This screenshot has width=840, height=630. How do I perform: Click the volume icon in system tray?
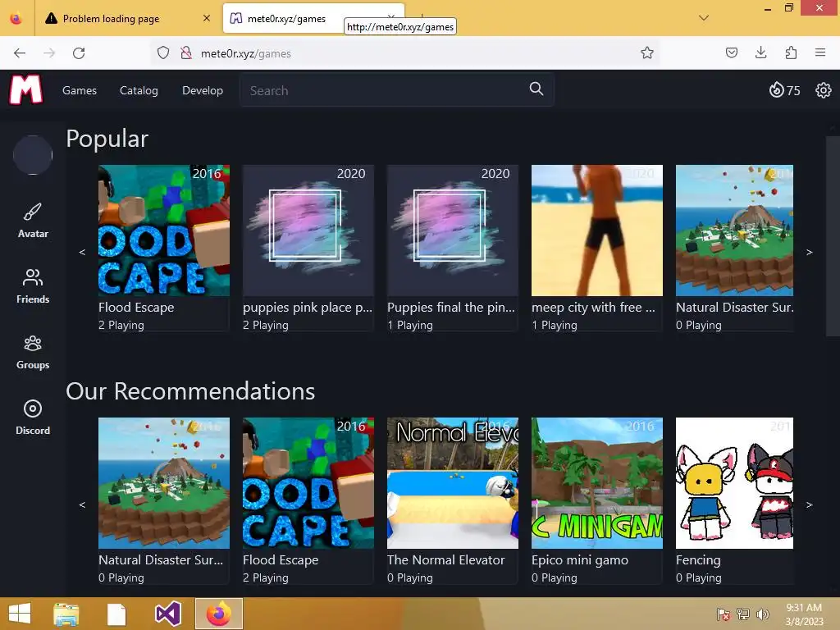click(x=763, y=614)
